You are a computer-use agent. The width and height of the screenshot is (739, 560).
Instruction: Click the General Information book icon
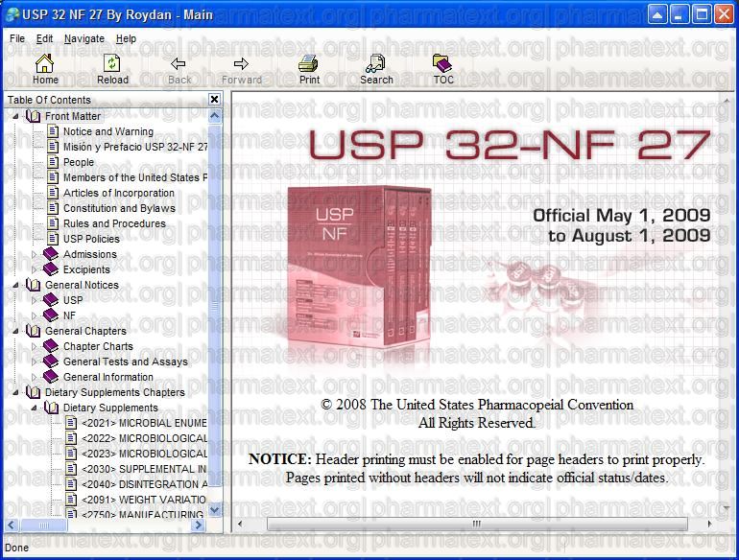tap(51, 377)
